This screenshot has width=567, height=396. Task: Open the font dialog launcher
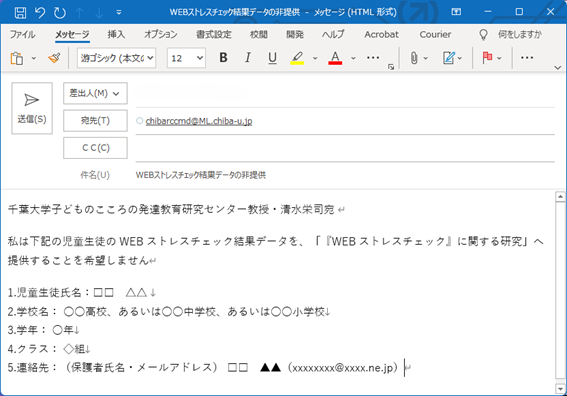click(391, 67)
